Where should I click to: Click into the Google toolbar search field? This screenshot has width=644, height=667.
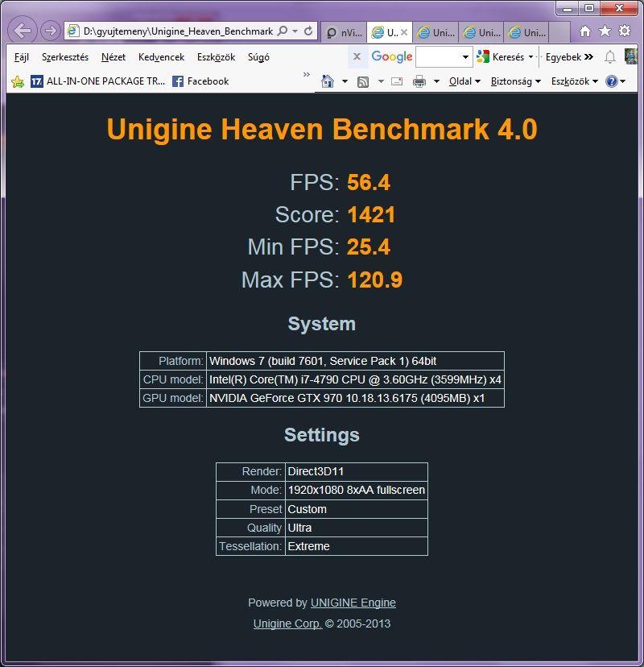[438, 57]
